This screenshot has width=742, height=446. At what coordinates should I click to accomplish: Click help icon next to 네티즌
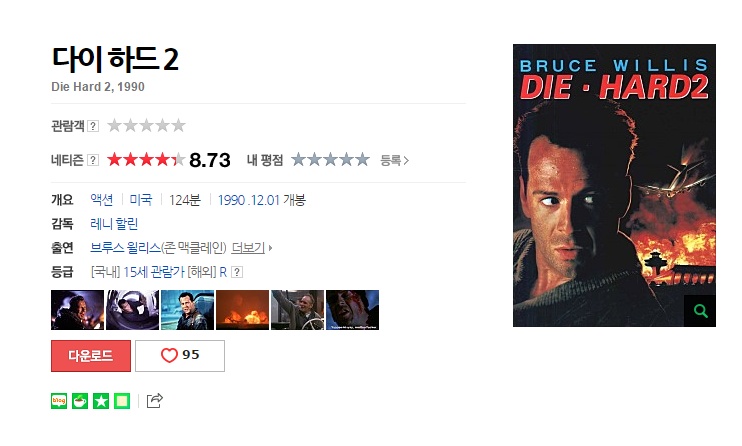click(x=93, y=160)
